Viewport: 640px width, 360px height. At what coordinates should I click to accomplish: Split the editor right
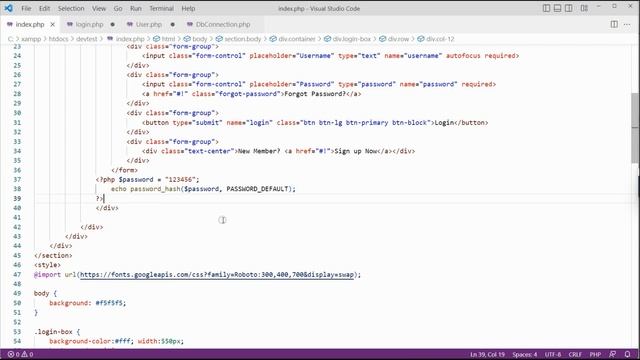(614, 24)
